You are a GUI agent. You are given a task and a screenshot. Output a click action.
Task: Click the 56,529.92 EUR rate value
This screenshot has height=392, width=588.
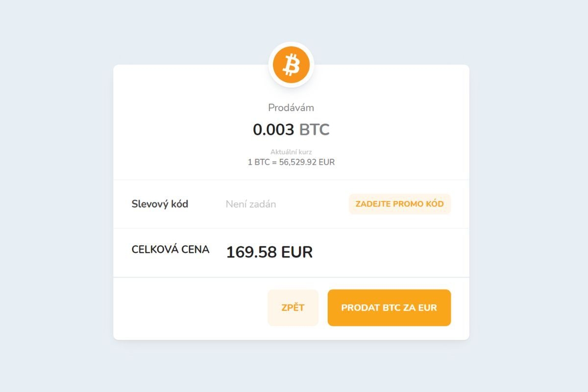point(307,162)
